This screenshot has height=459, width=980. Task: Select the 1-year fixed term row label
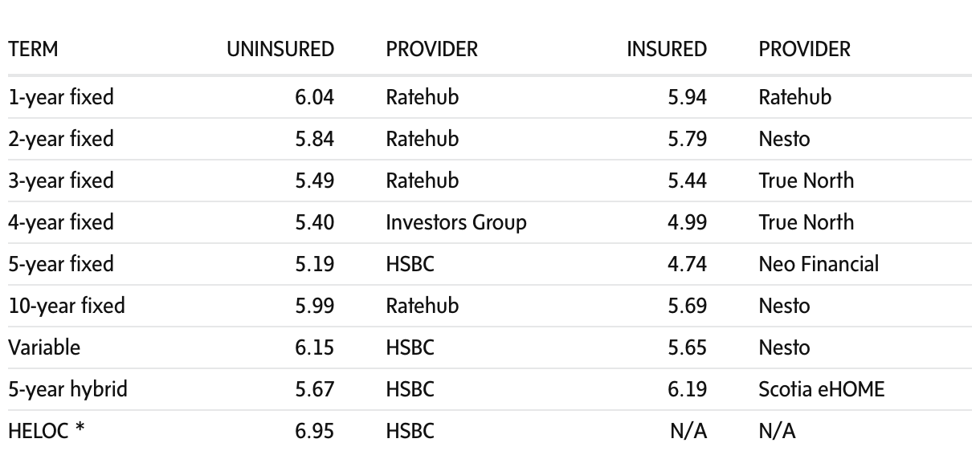pyautogui.click(x=61, y=97)
